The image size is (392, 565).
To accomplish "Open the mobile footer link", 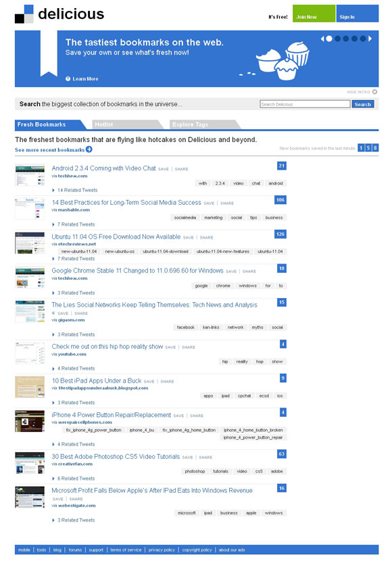I will coord(24,550).
